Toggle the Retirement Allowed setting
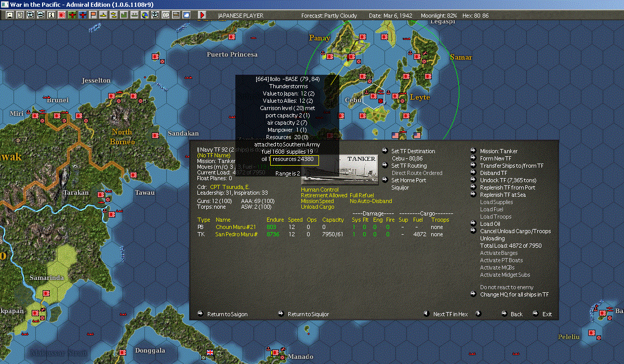The height and width of the screenshot is (364, 624). (324, 196)
